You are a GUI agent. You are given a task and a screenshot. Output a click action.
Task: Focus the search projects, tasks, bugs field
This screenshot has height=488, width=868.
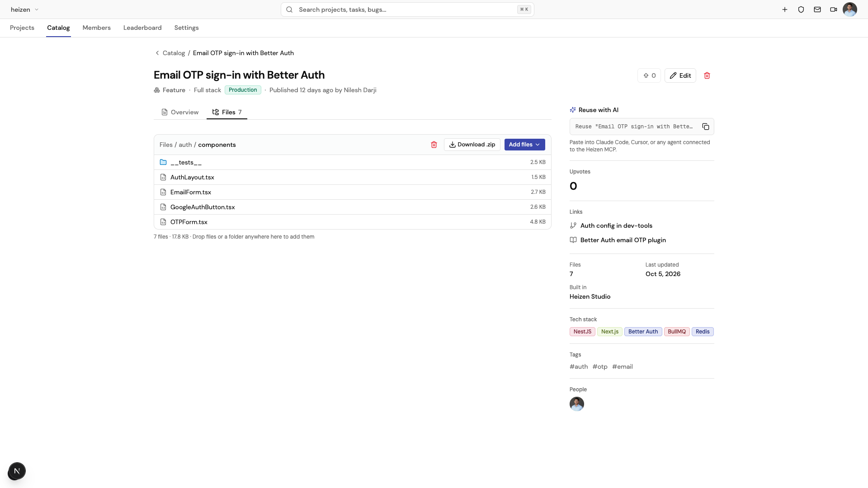[407, 9]
